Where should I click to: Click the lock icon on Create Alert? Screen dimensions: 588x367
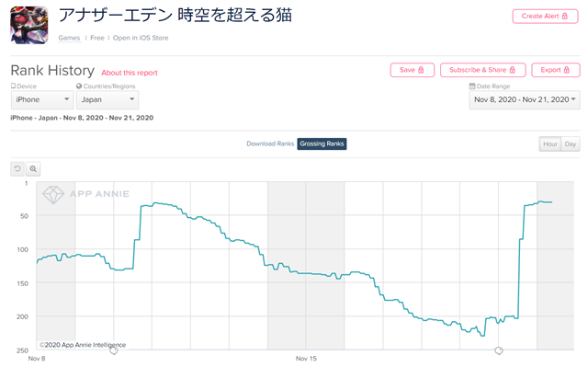(565, 17)
